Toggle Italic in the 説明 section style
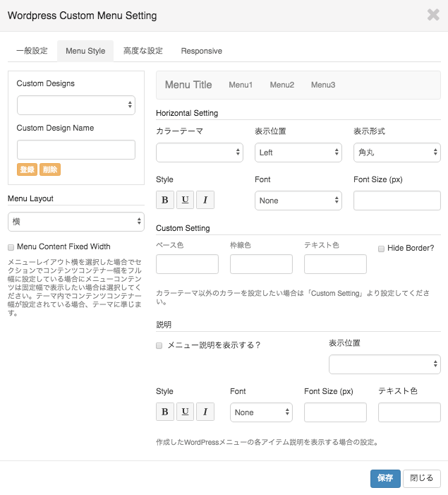Viewport: 448px width, 495px height. point(205,412)
